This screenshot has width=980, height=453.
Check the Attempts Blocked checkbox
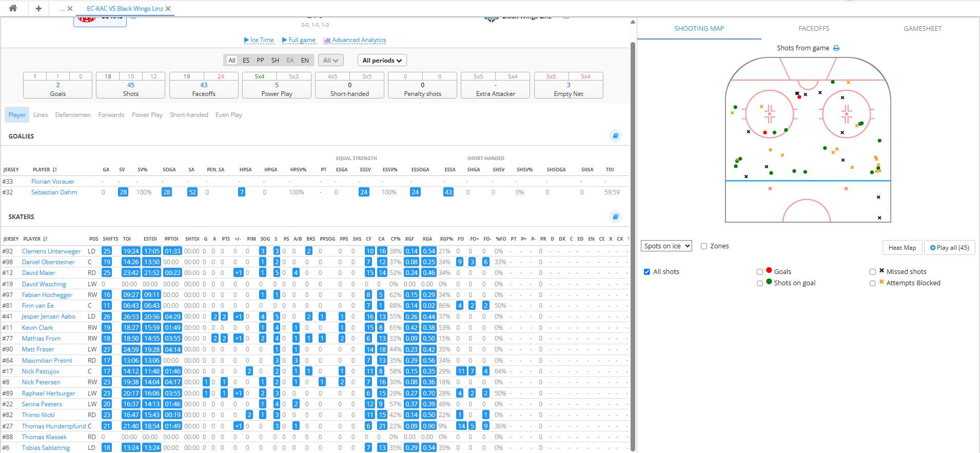[873, 283]
